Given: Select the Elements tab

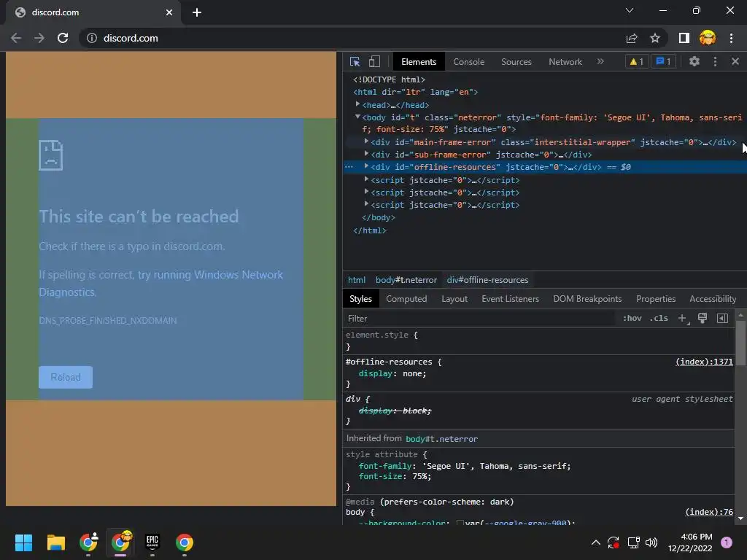Looking at the screenshot, I should coord(418,62).
